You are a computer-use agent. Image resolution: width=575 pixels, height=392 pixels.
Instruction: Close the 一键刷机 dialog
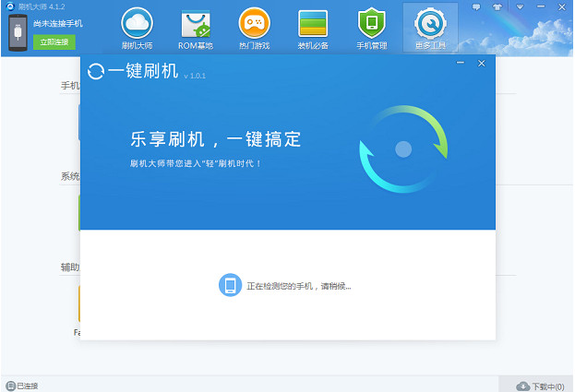click(482, 64)
